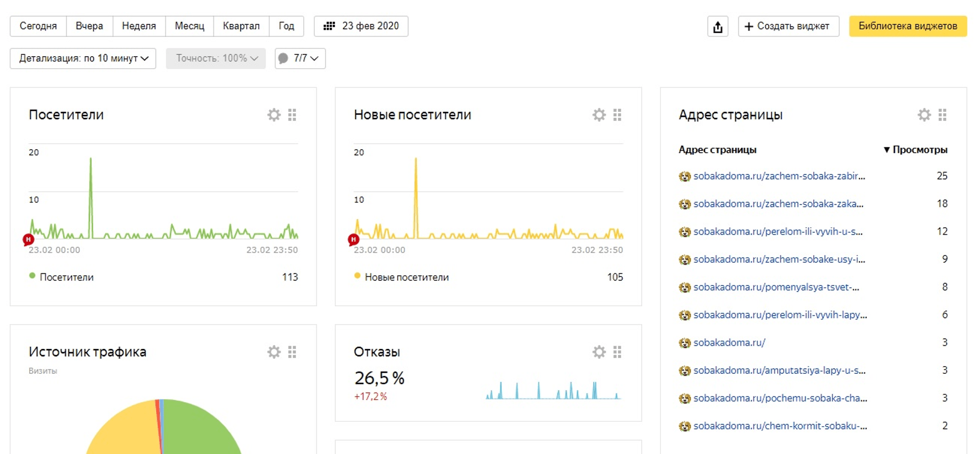Image resolution: width=980 pixels, height=454 pixels.
Task: Choose the Квартал period
Action: (x=241, y=26)
